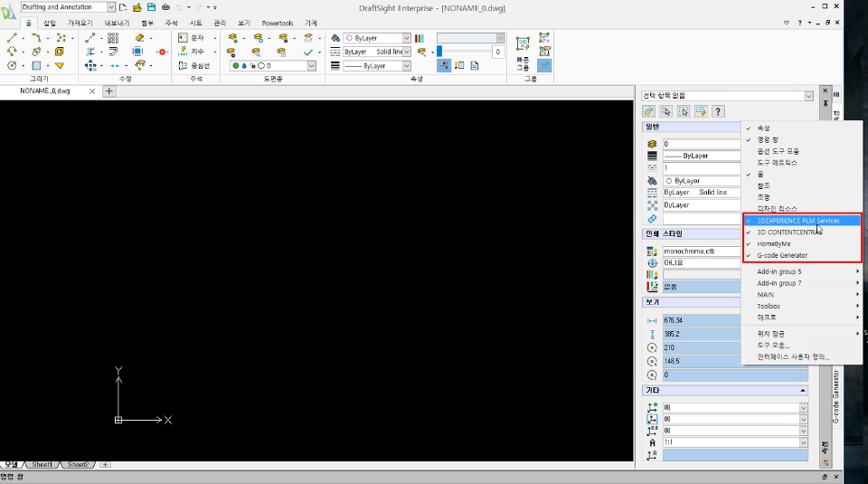Open 인터페이스 사용자 정의 menu entry
Image resolution: width=868 pixels, height=484 pixels.
tap(802, 356)
